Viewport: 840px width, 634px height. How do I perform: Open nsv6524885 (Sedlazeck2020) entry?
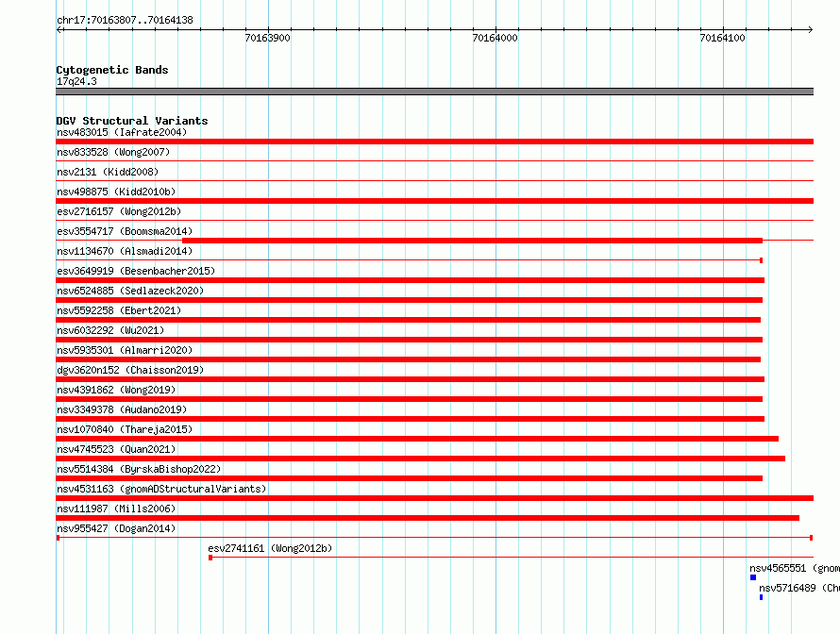coord(130,291)
